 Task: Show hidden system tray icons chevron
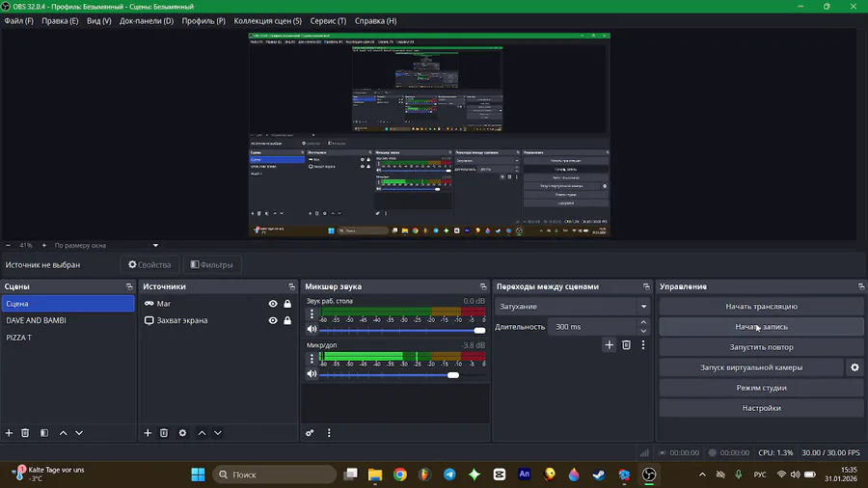tap(702, 474)
